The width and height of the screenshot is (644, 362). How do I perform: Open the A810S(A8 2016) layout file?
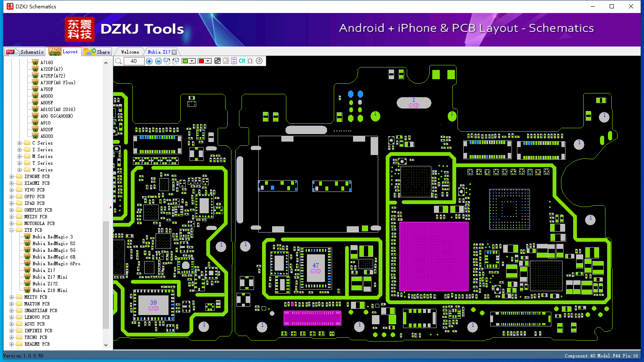pyautogui.click(x=58, y=109)
